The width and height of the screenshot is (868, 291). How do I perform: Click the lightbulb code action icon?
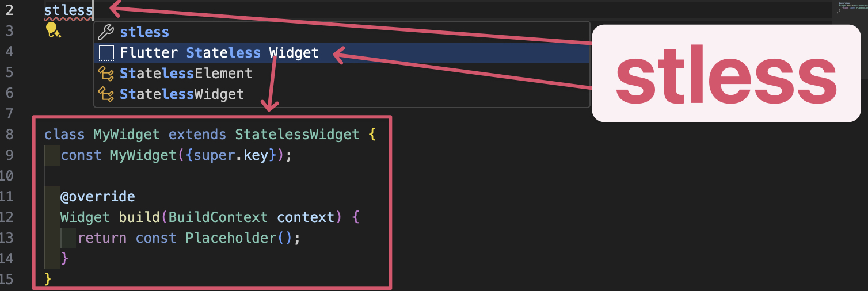pos(53,30)
